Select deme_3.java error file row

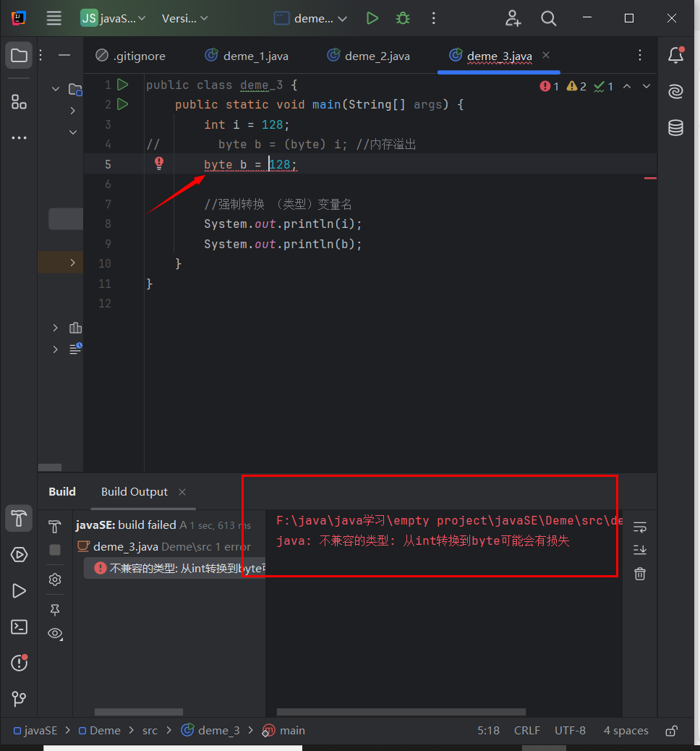[x=164, y=547]
